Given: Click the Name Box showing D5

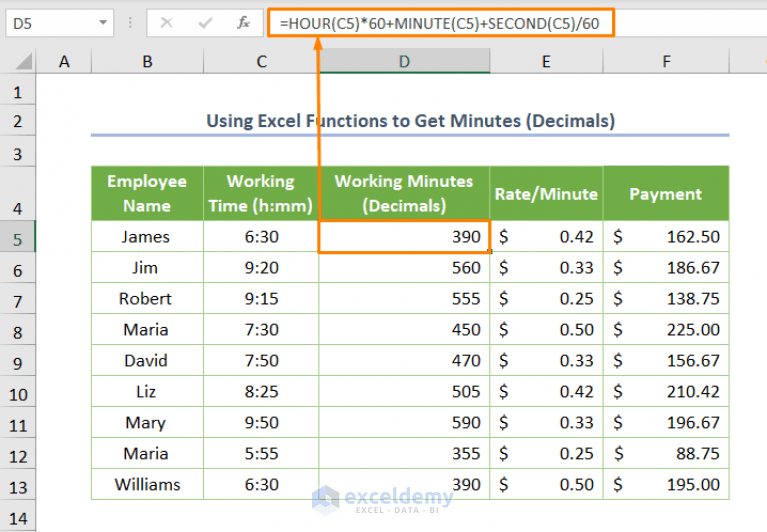Looking at the screenshot, I should tap(60, 22).
